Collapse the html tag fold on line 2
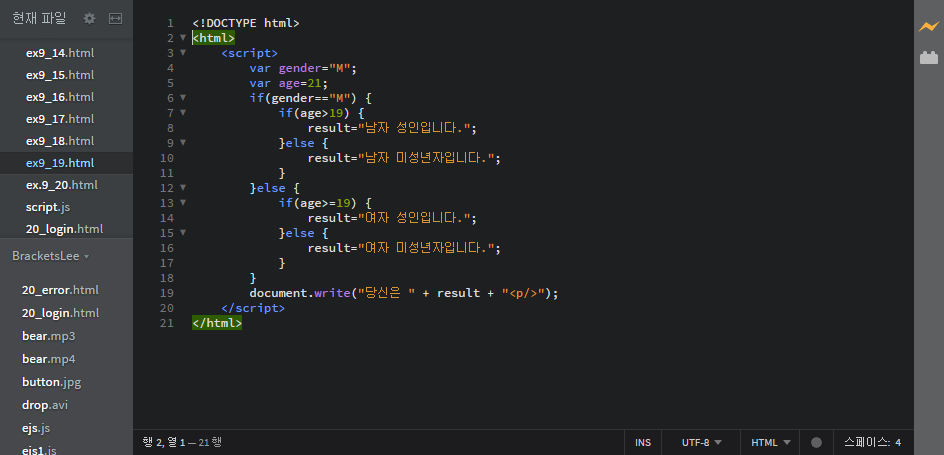 [183, 37]
